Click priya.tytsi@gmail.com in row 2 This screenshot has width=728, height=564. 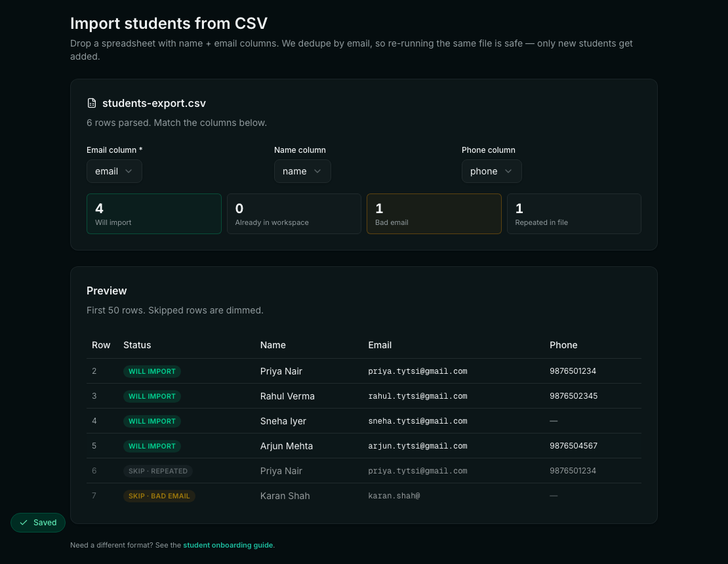pyautogui.click(x=418, y=371)
